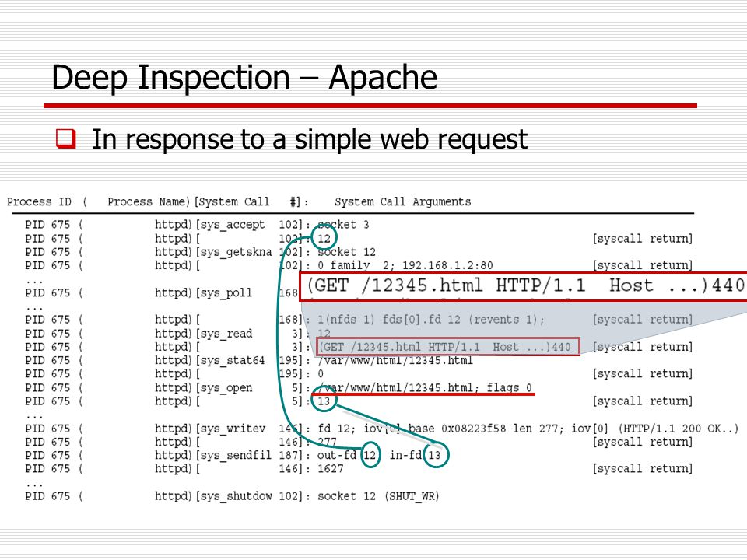Select the "System Call Arguments" header text
Viewport: 747px width, 560px height.
click(x=402, y=202)
